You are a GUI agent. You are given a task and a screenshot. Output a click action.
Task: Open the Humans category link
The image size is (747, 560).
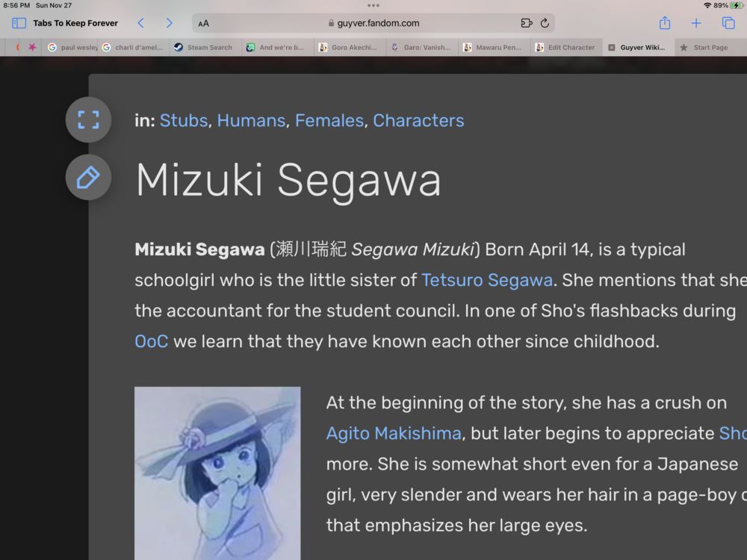[251, 120]
